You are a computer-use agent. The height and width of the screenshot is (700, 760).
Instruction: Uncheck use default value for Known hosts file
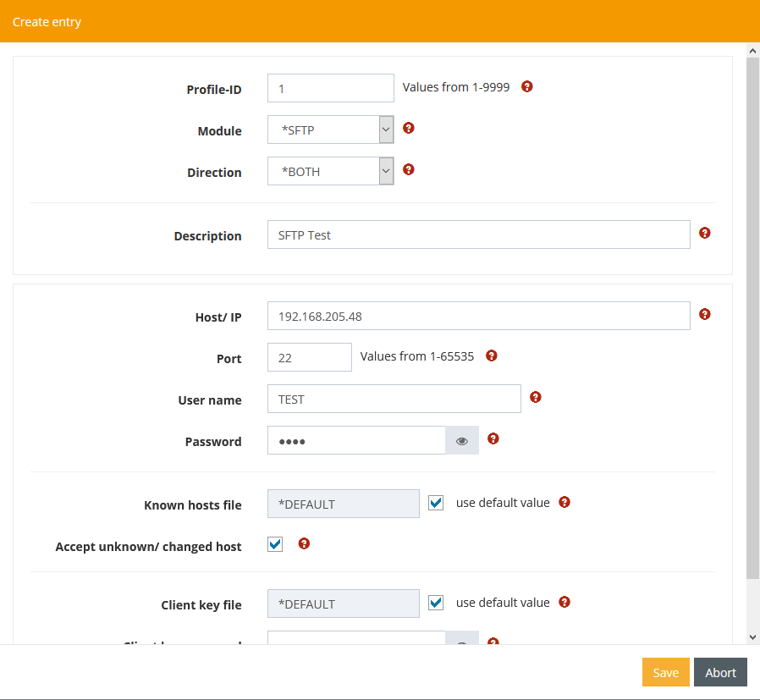(436, 503)
